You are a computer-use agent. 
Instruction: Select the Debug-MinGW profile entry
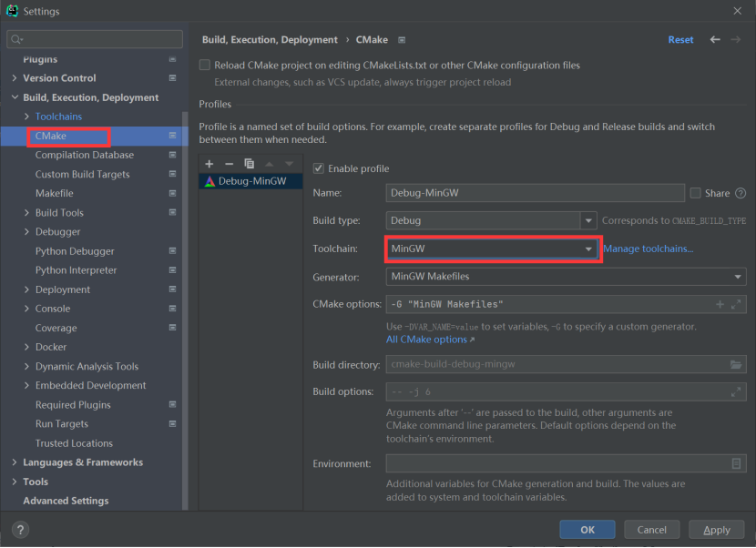pos(250,182)
